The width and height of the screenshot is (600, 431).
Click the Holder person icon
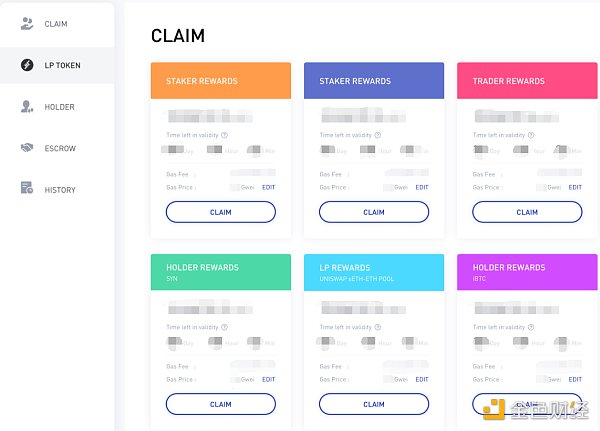(x=27, y=106)
